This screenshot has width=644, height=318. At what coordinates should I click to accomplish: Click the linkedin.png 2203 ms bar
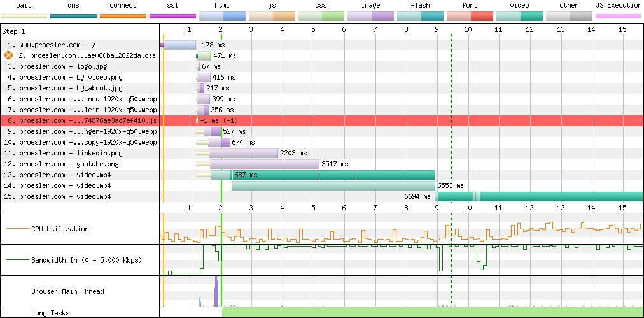click(244, 153)
